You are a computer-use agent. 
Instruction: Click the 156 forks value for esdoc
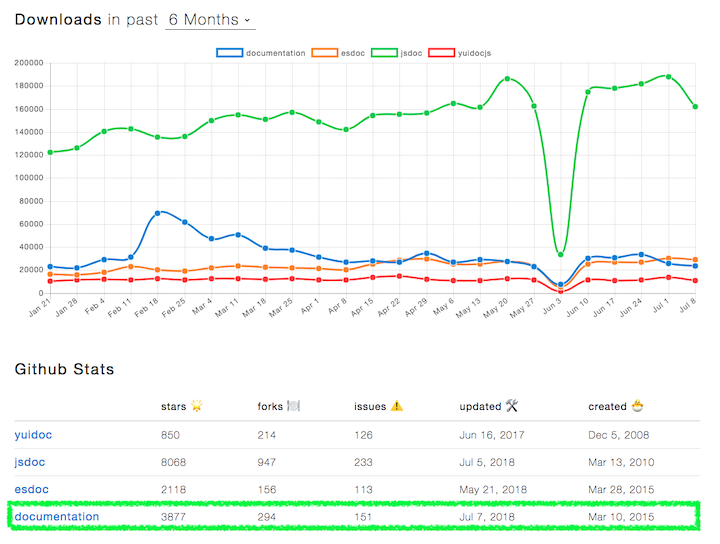[x=267, y=490]
